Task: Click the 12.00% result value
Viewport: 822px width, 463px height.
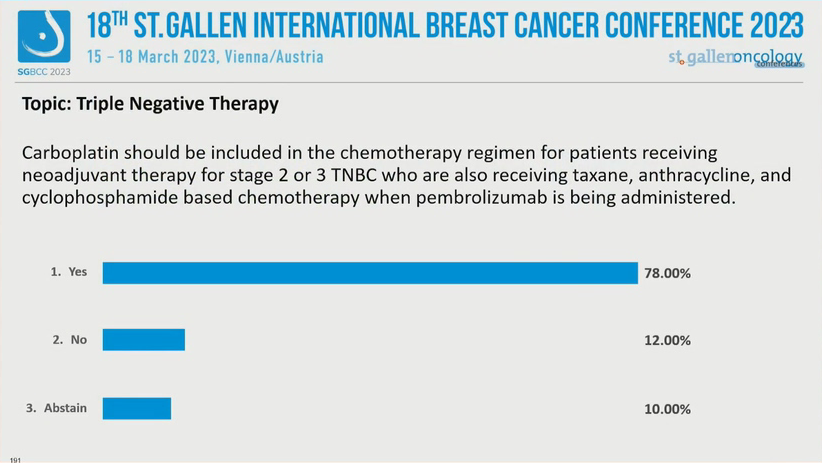Action: tap(667, 340)
